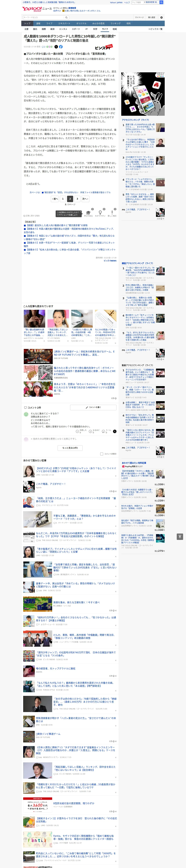Open the Yahoo! JAPAN News logo
The image size is (186, 868).
[x=37, y=9]
